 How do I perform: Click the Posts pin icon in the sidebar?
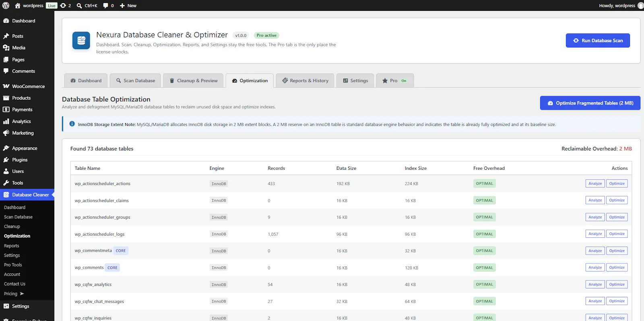pos(6,36)
